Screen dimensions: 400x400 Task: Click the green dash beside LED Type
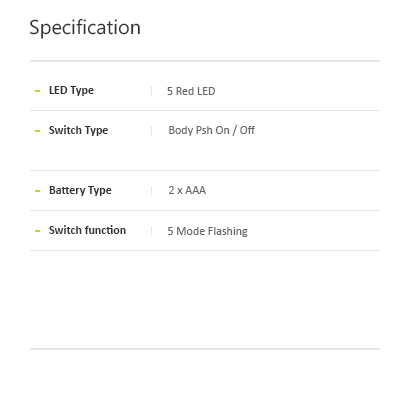pos(38,91)
